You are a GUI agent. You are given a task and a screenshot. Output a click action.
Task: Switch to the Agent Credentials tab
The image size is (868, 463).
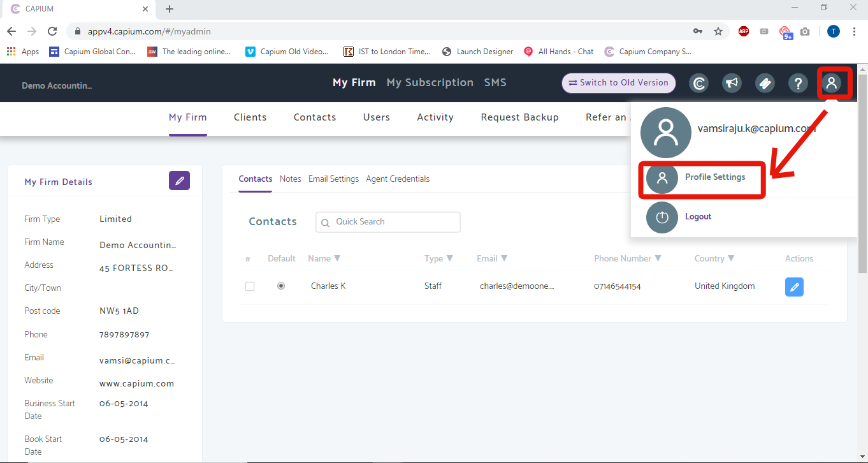click(x=398, y=179)
